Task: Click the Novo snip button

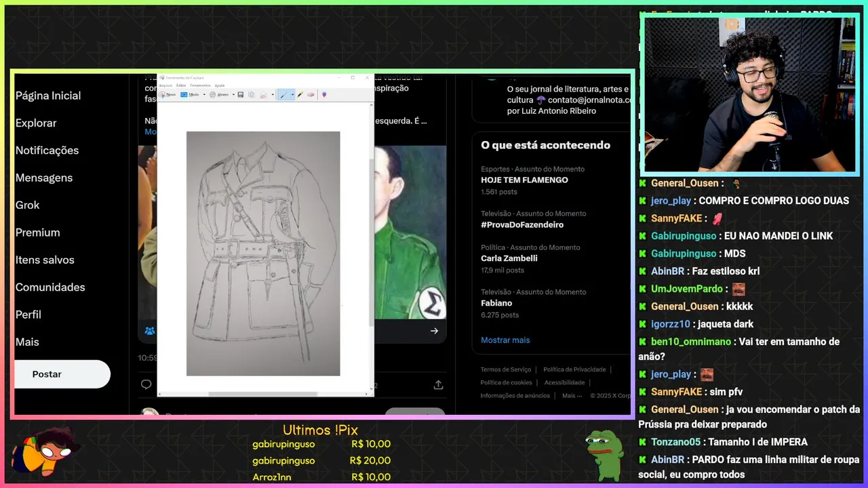Action: coord(167,95)
